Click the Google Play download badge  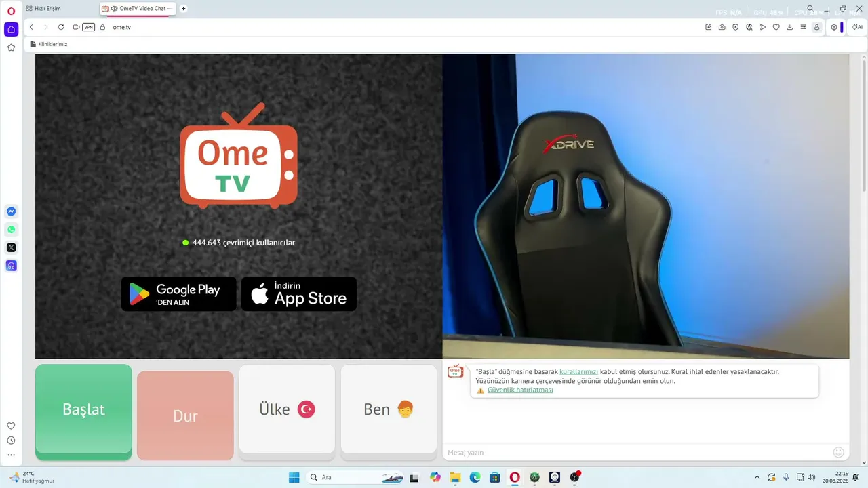[x=179, y=294]
